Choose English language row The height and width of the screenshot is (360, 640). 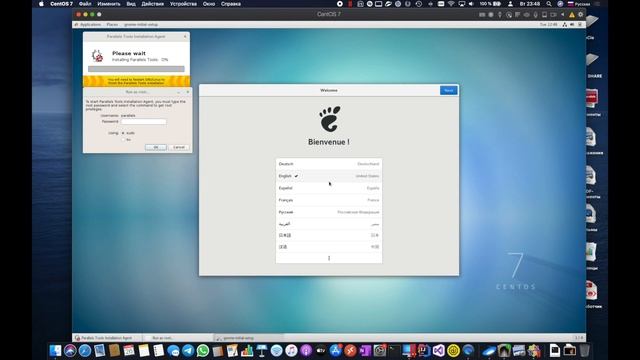click(329, 176)
